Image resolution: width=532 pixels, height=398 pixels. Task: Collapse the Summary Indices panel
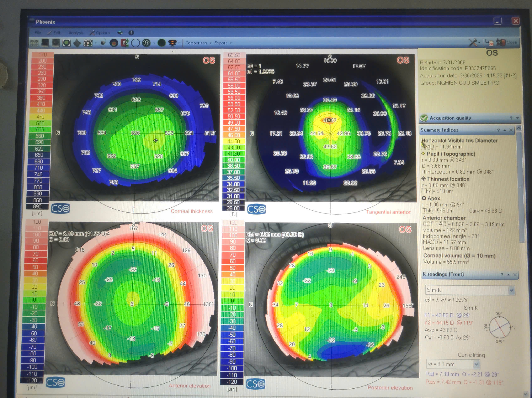coord(505,130)
